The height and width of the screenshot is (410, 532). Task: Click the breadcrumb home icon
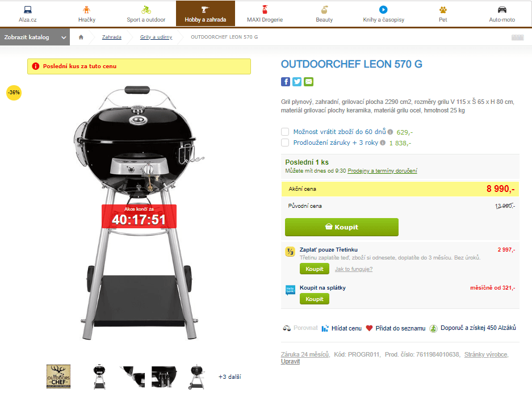tap(81, 36)
